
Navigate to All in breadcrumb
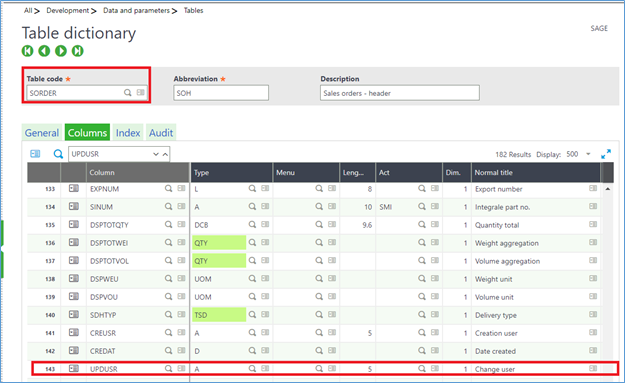click(28, 11)
